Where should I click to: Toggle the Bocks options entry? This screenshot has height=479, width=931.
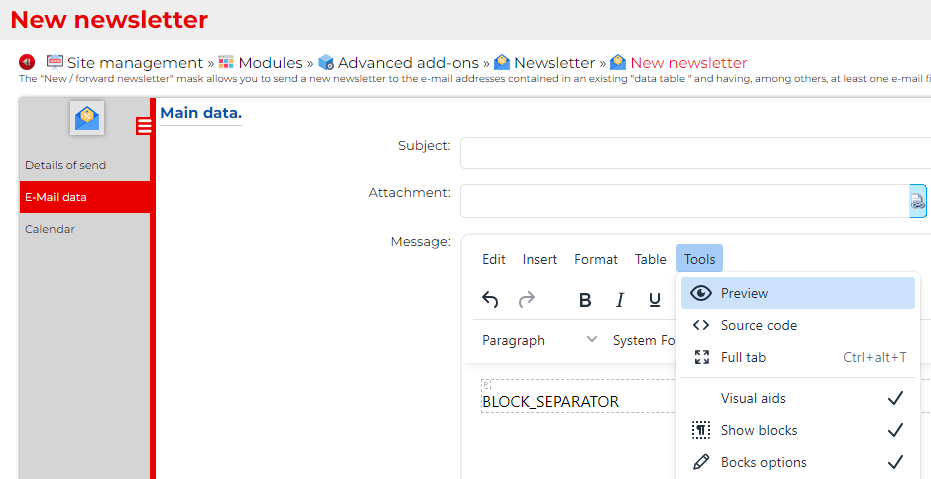pos(797,462)
